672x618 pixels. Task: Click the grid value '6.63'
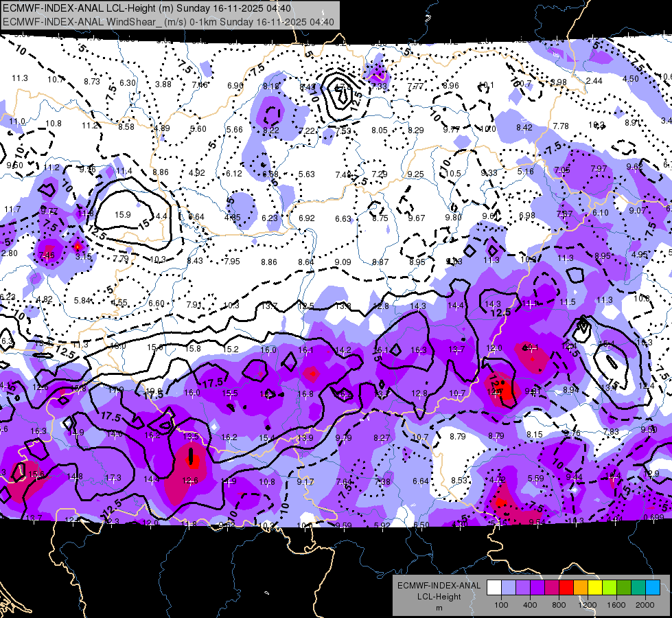pyautogui.click(x=343, y=219)
